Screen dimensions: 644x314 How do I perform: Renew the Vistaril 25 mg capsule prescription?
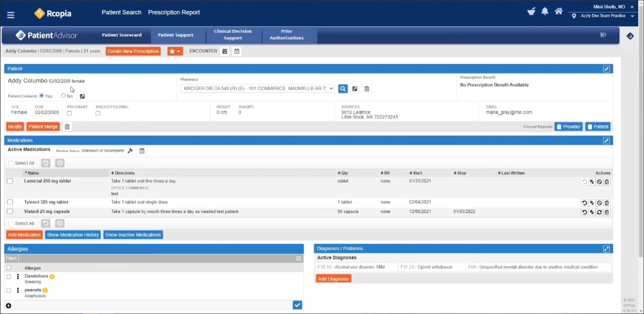pyautogui.click(x=599, y=212)
